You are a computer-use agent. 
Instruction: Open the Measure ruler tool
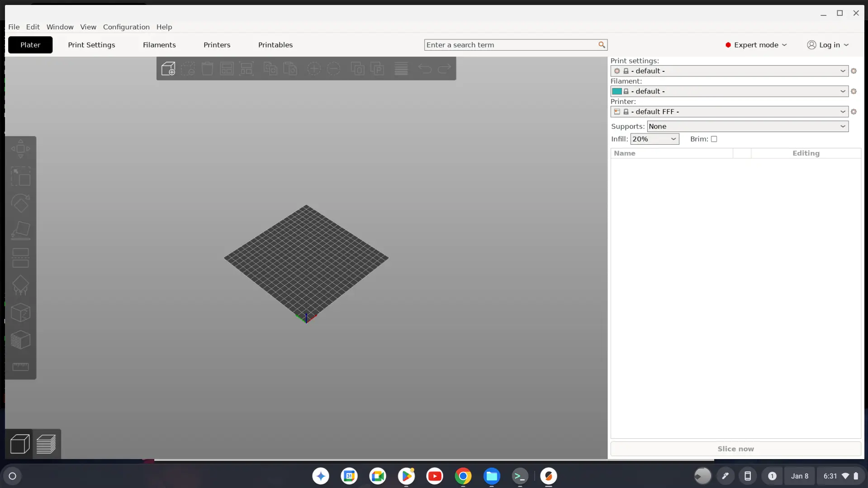20,367
